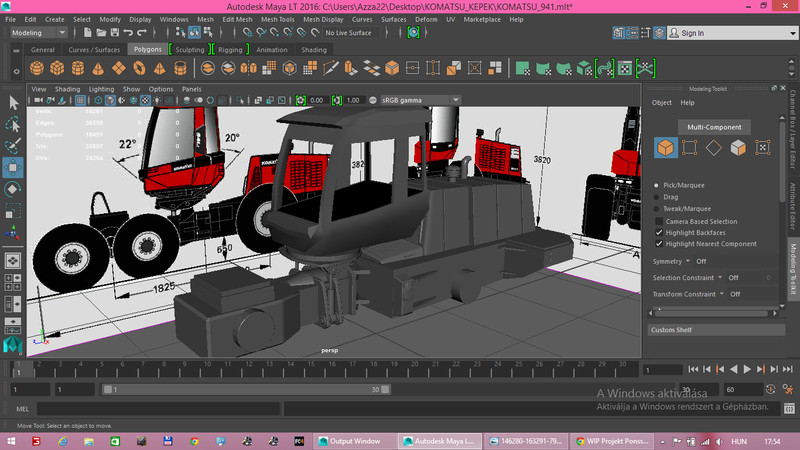The image size is (800, 450).
Task: Select the Lasso selection tool
Action: (x=13, y=124)
